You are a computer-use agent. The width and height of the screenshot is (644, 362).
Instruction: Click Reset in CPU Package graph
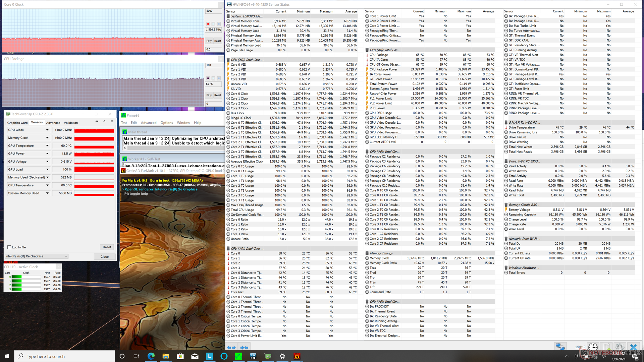click(x=218, y=95)
